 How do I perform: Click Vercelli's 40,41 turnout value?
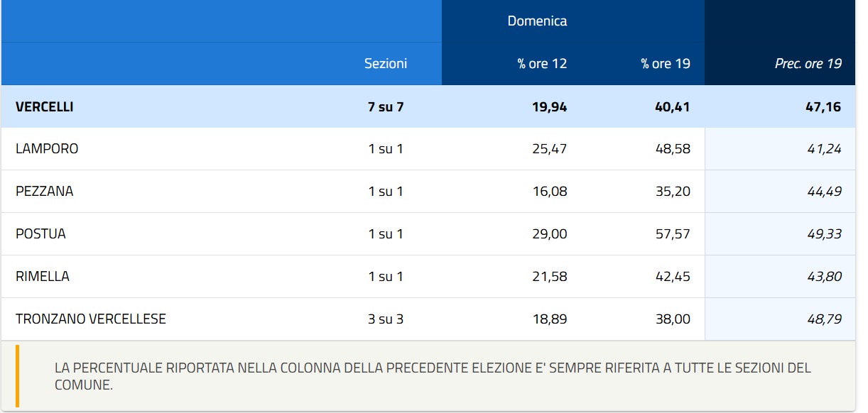672,107
